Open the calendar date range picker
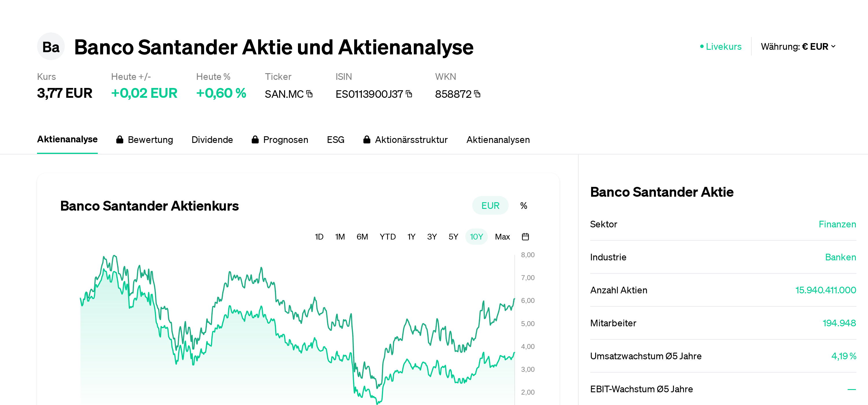This screenshot has width=868, height=405. tap(525, 237)
